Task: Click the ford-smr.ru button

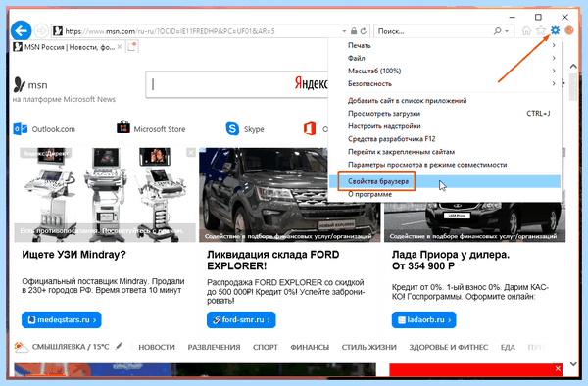Action: point(241,319)
